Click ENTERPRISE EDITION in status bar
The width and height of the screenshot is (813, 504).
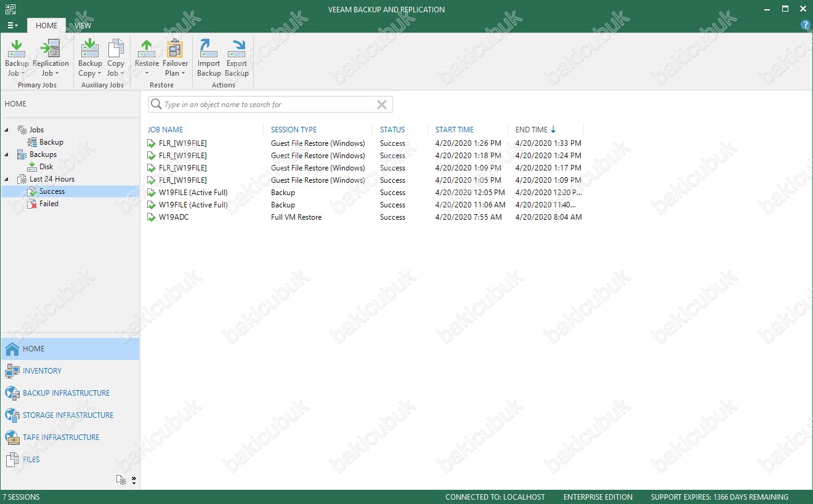pos(598,497)
